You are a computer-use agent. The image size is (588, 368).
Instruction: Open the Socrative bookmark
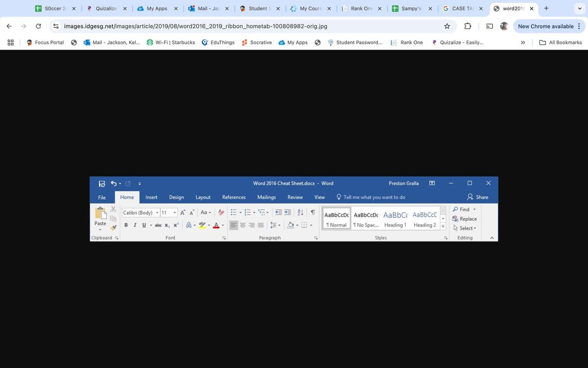257,42
